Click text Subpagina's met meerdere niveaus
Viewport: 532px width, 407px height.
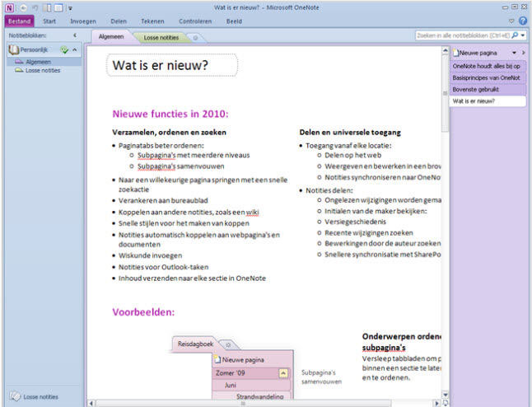coord(194,156)
